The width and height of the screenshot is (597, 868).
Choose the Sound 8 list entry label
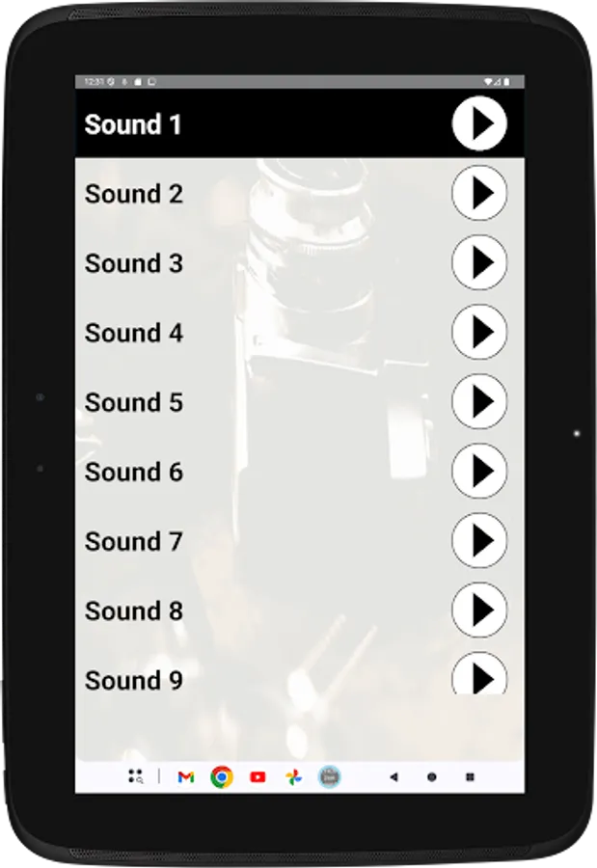tap(133, 611)
